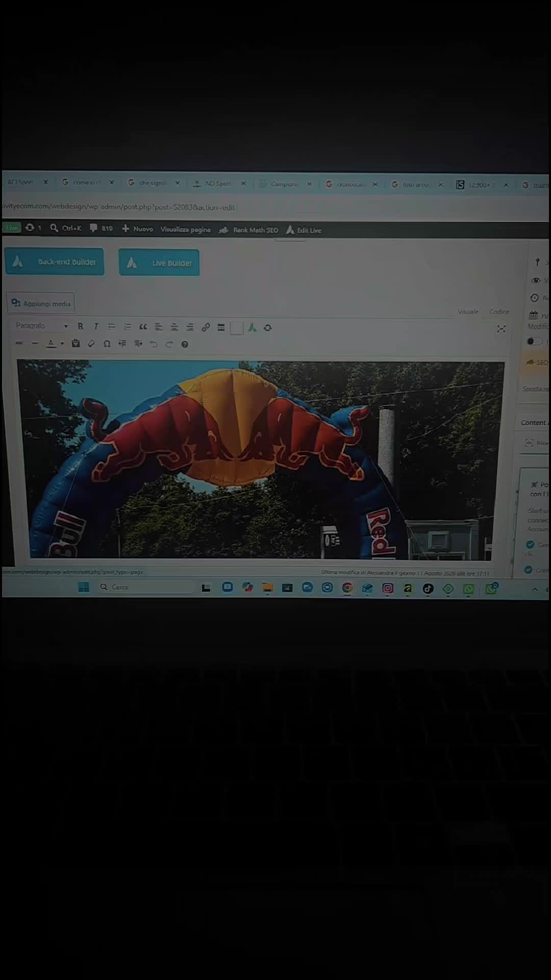This screenshot has height=980, width=551.
Task: Undo the last edit
Action: tap(154, 345)
